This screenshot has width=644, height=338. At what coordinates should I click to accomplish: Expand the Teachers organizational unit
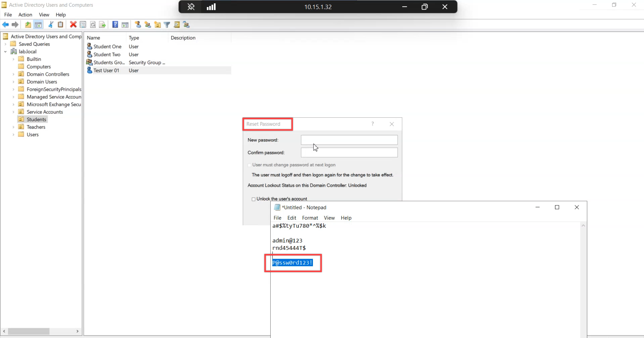14,127
